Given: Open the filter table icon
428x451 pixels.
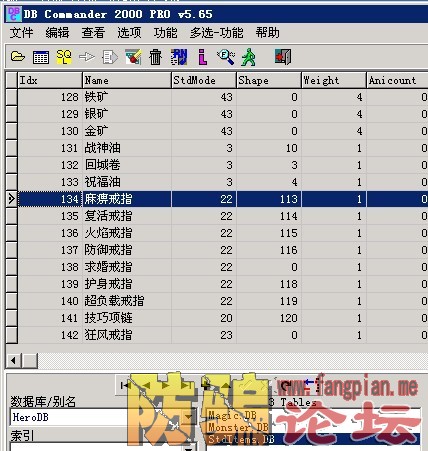Looking at the screenshot, I should (133, 57).
